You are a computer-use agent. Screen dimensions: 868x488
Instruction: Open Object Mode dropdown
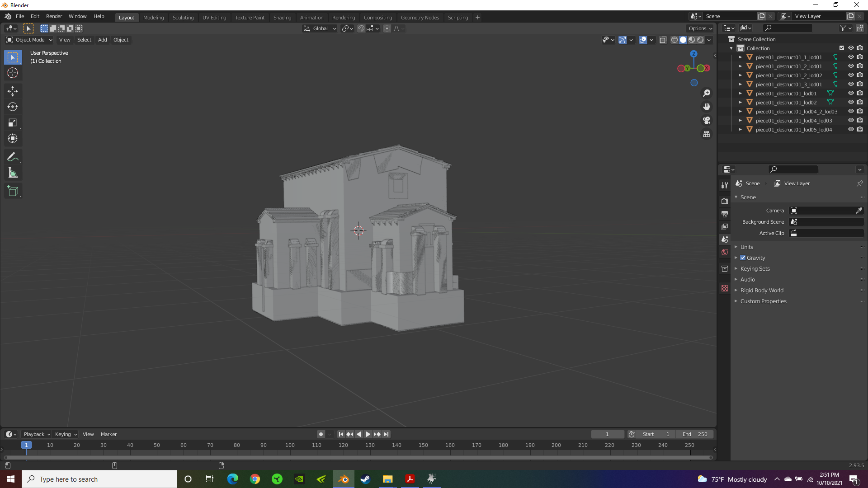pos(29,40)
